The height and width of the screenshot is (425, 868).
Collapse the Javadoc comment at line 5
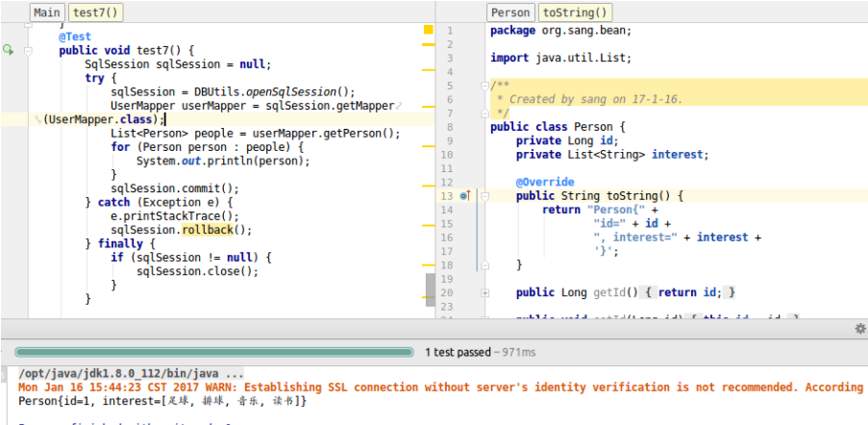(x=484, y=86)
